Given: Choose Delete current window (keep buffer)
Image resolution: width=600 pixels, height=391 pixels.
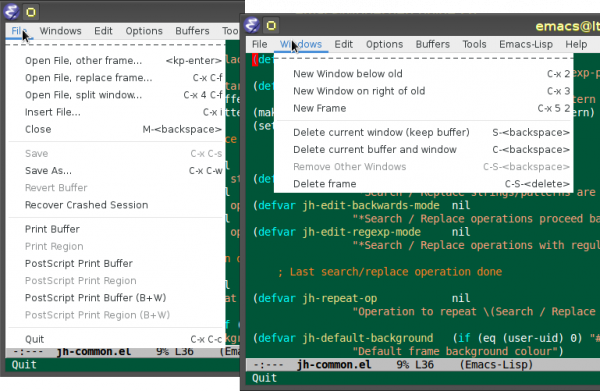Looking at the screenshot, I should (424, 132).
